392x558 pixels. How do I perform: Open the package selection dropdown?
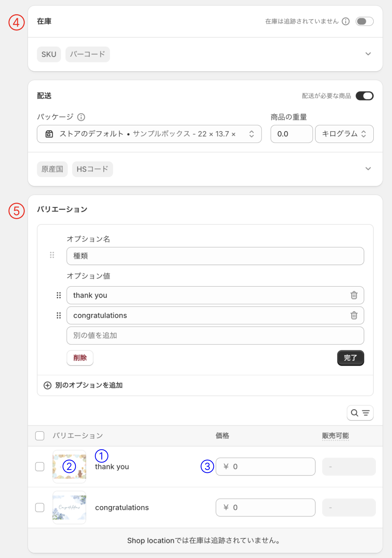tap(149, 134)
